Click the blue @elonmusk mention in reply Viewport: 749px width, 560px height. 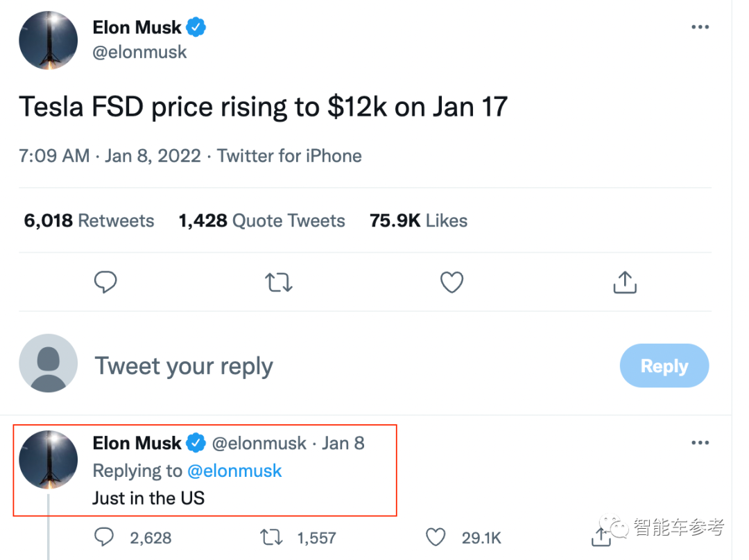tap(234, 471)
